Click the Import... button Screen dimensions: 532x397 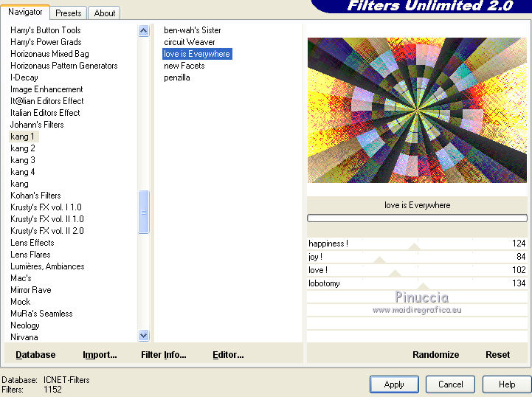pos(100,355)
